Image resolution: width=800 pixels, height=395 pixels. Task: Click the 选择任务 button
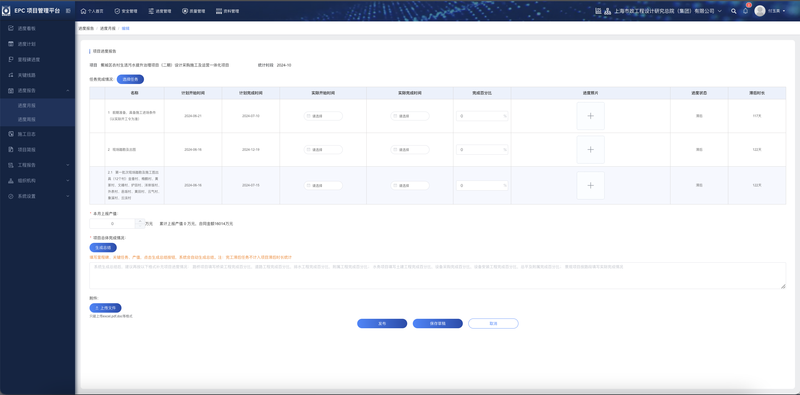[x=130, y=79]
